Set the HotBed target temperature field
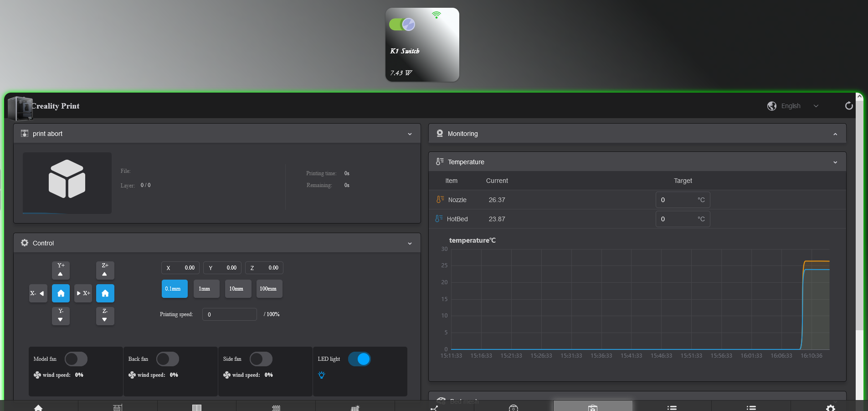 pyautogui.click(x=683, y=219)
